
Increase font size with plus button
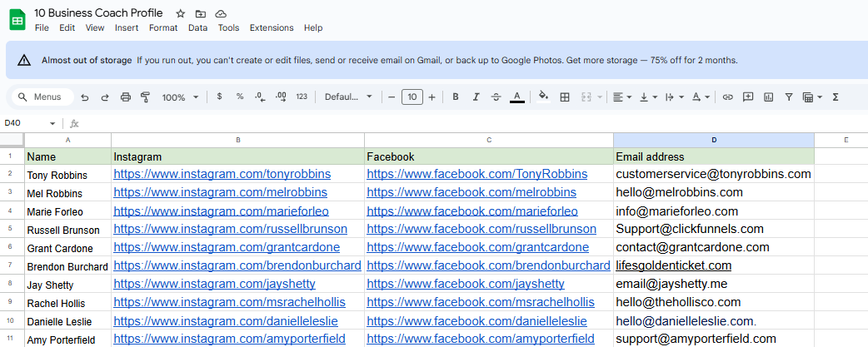point(432,97)
